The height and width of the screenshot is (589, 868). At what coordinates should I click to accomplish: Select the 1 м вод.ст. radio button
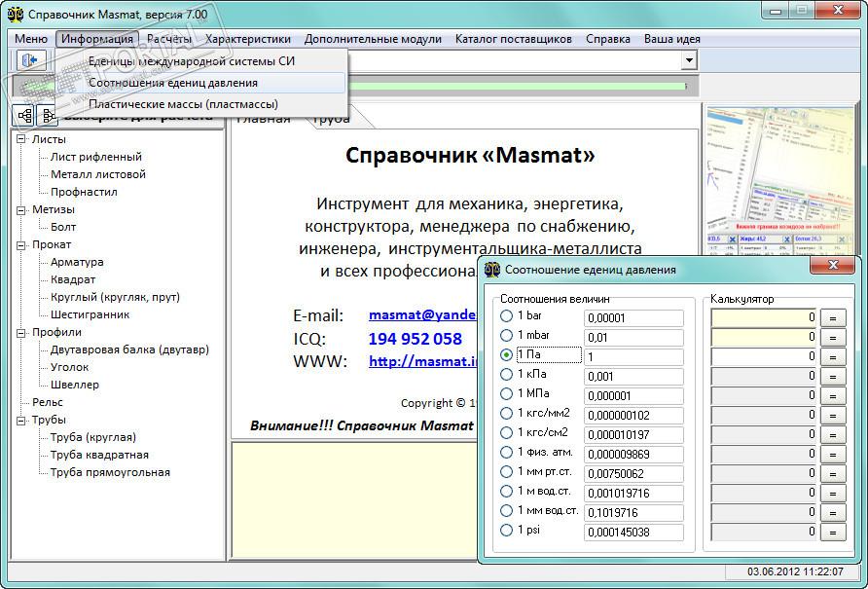[506, 491]
